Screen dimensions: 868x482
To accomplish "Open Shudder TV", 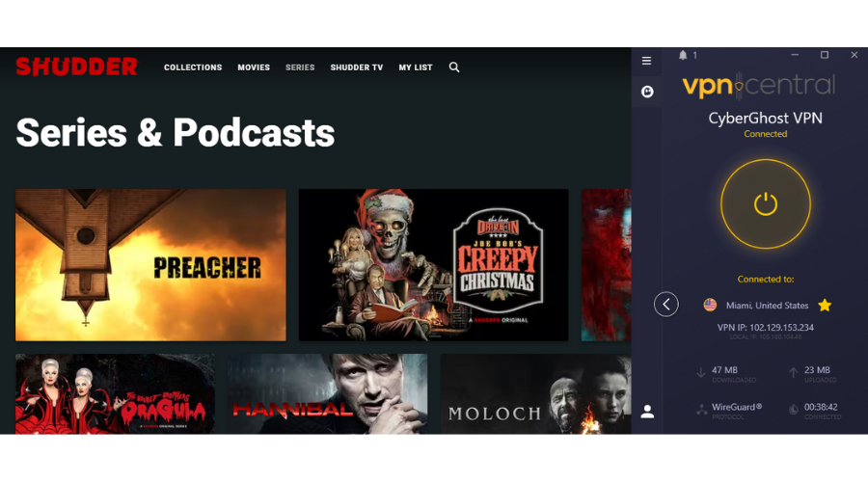I will coord(357,67).
